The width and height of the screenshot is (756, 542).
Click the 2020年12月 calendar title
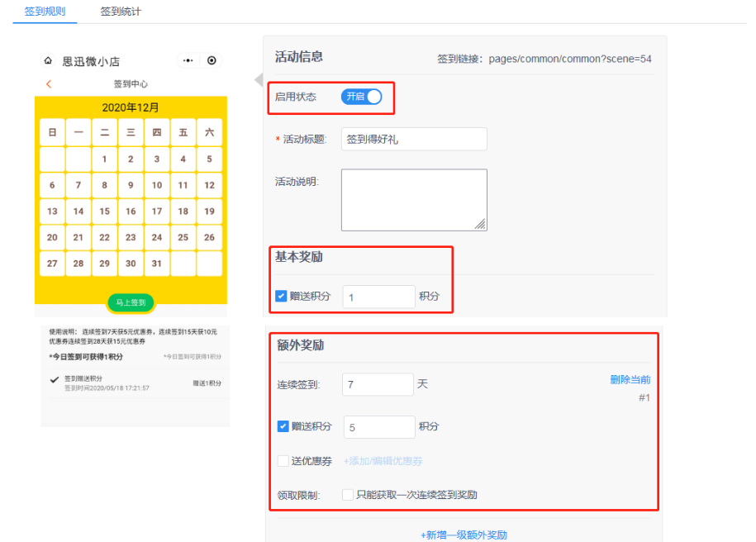click(x=131, y=107)
